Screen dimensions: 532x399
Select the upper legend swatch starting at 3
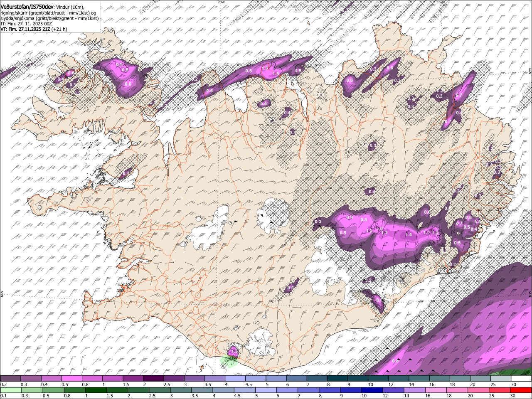194,378
